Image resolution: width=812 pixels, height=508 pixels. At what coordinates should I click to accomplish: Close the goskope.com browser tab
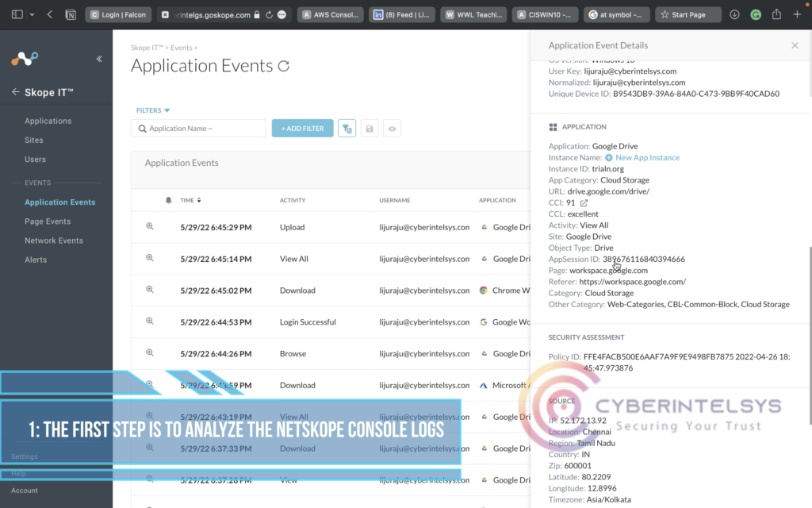pos(165,14)
